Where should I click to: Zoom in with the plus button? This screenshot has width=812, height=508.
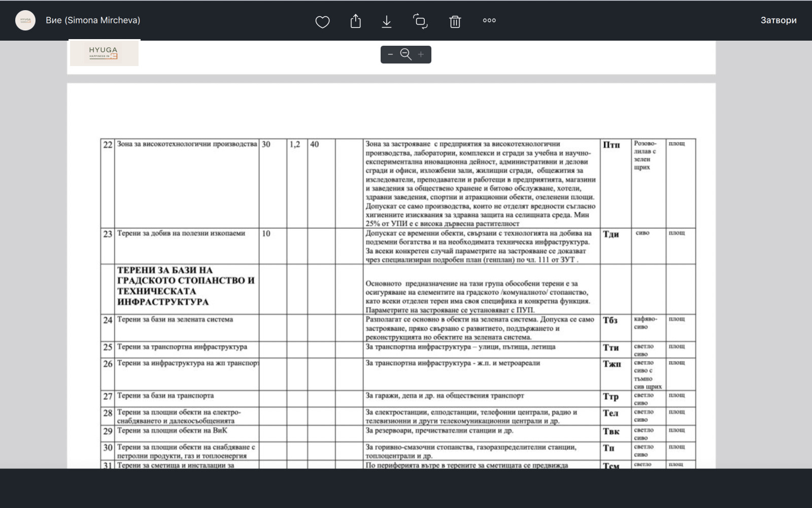(421, 54)
